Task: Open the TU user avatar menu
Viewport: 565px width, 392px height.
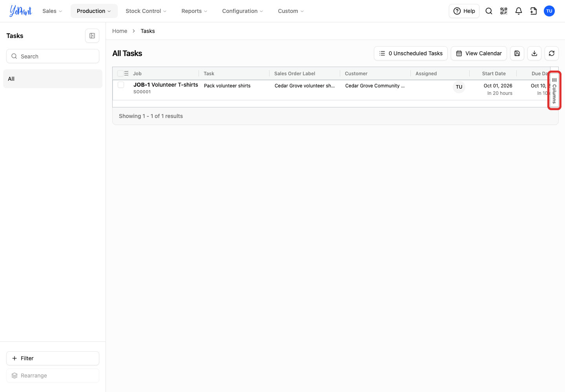Action: [549, 11]
